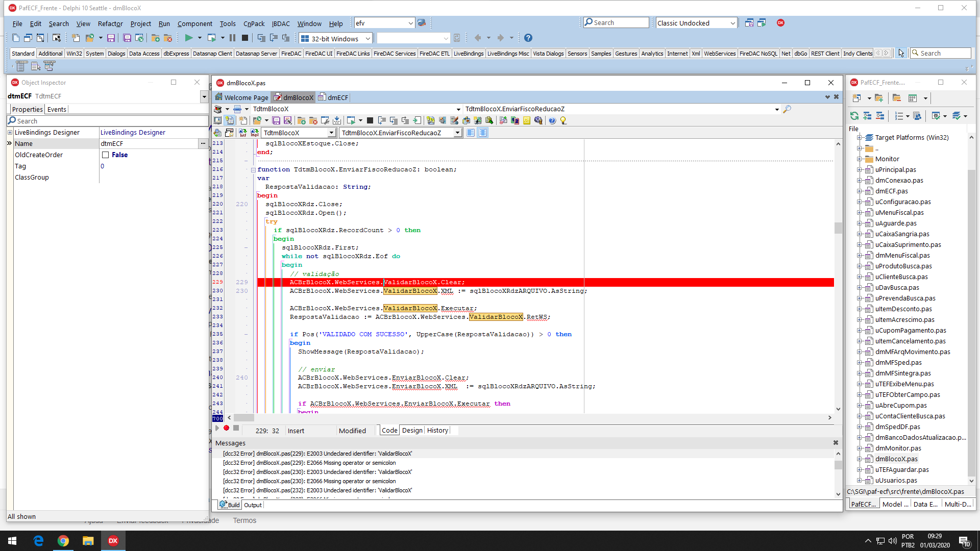Switch to the Events tab
Viewport: 980px width, 551px height.
(57, 109)
